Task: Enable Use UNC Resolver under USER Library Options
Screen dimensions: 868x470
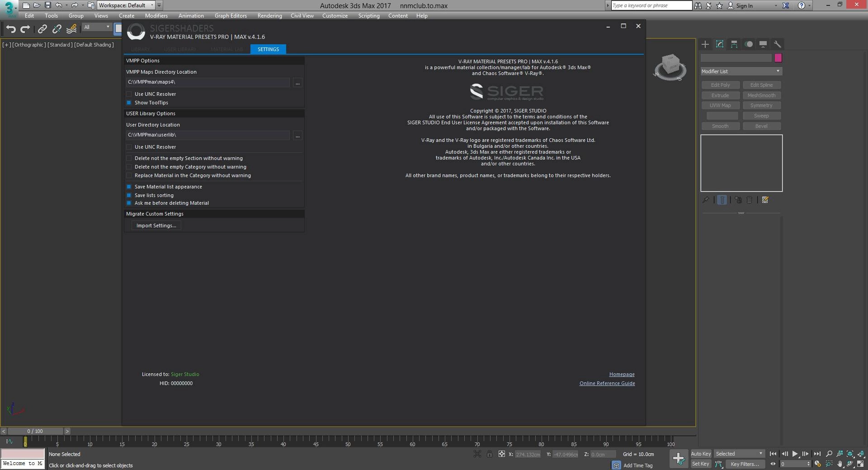Action: tap(129, 147)
